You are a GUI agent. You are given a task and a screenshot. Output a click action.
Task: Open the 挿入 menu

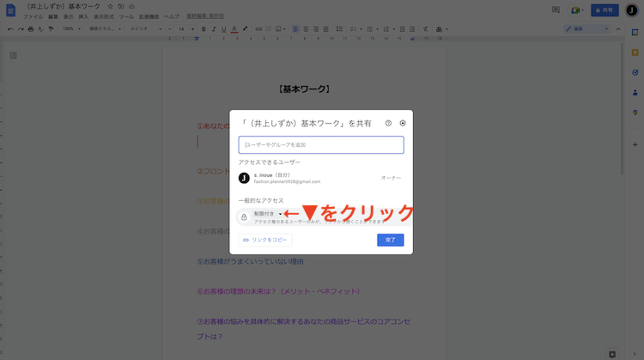coord(83,16)
